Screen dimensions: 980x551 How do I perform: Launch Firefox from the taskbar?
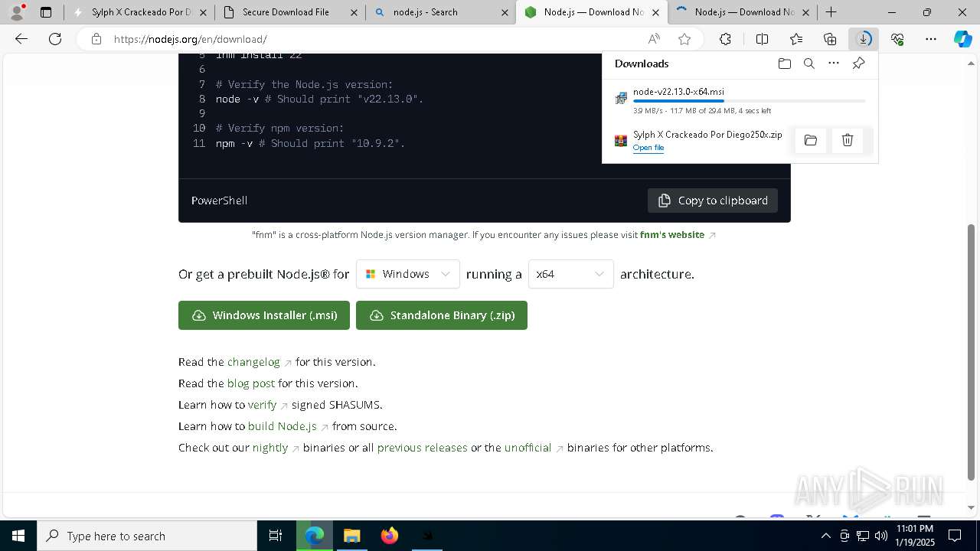(390, 536)
